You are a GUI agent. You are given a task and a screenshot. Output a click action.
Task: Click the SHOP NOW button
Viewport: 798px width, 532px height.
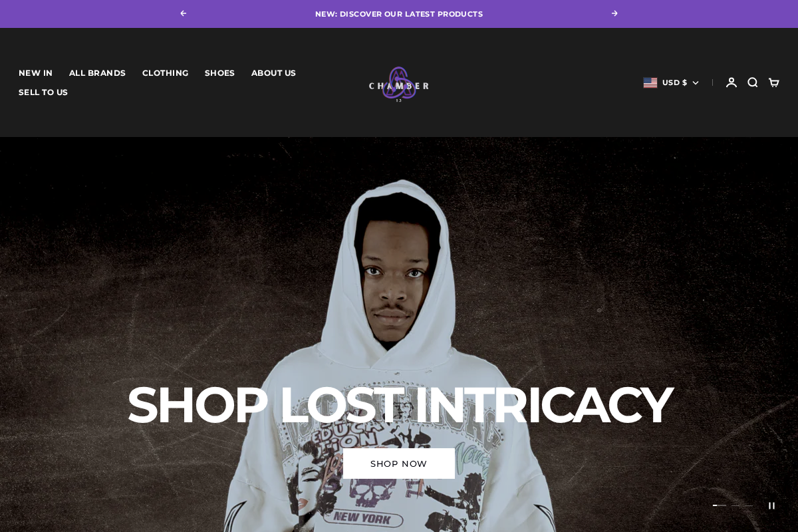(399, 464)
